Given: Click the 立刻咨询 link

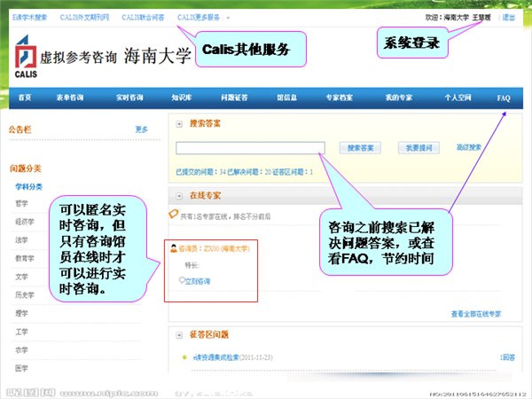Looking at the screenshot, I should 198,281.
